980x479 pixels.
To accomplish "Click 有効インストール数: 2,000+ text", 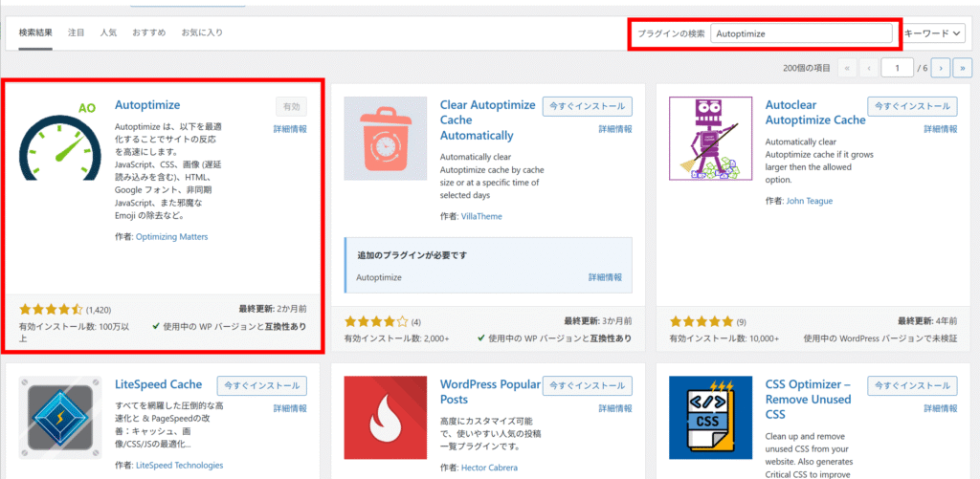I will tap(397, 338).
